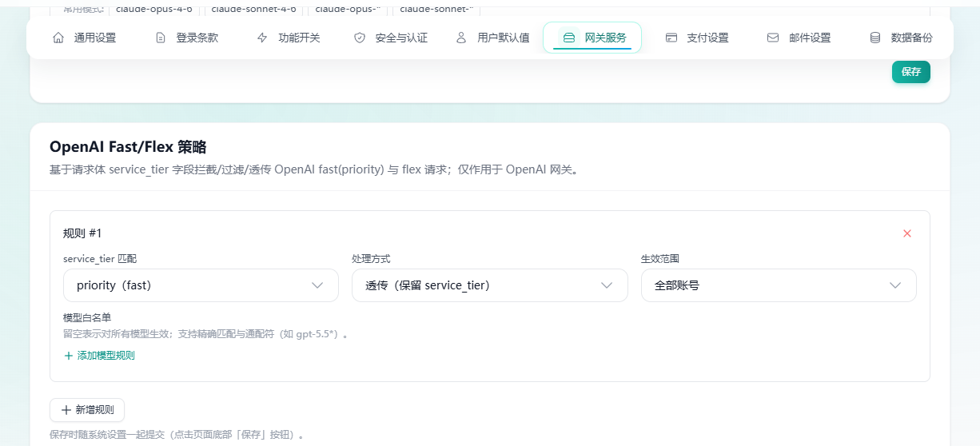
Task: Click the plus icon on 新增规则
Action: (66, 410)
